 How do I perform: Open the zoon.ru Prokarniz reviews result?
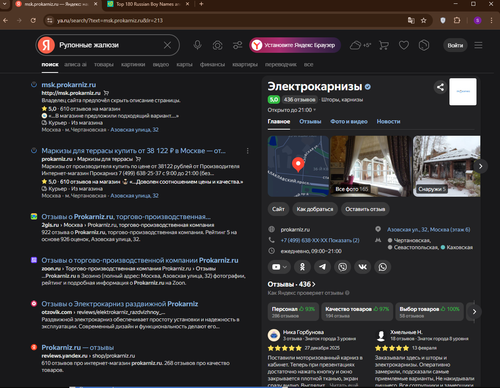tap(140, 260)
